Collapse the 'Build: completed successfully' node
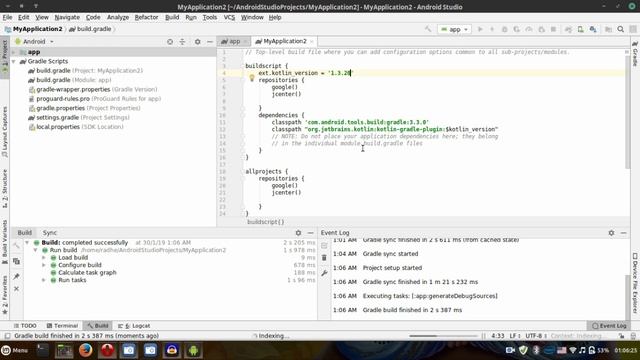The height and width of the screenshot is (360, 640). tap(27, 242)
